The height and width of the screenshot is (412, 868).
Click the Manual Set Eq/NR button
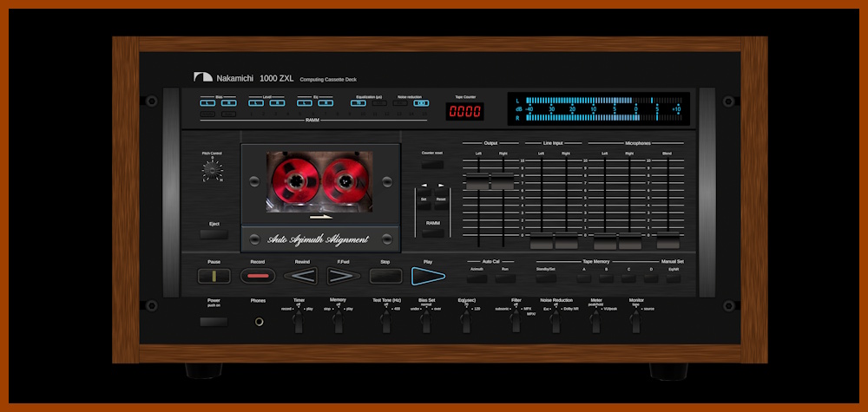674,278
